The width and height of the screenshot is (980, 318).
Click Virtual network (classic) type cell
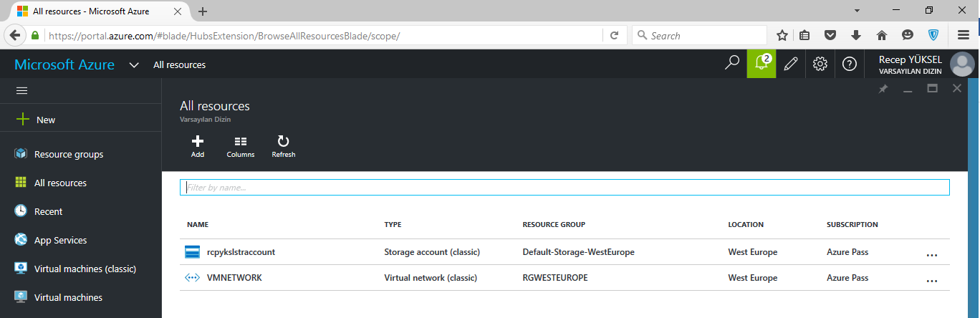tap(431, 278)
